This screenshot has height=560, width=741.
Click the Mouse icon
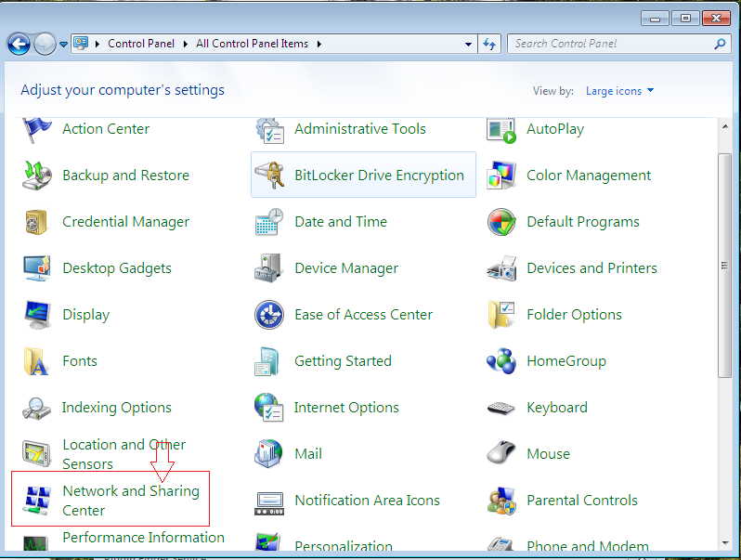(x=500, y=452)
